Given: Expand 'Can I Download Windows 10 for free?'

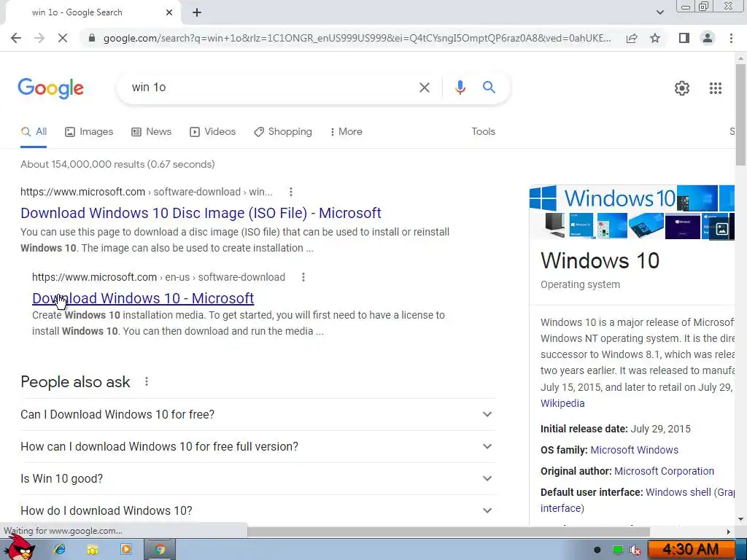Looking at the screenshot, I should click(258, 414).
